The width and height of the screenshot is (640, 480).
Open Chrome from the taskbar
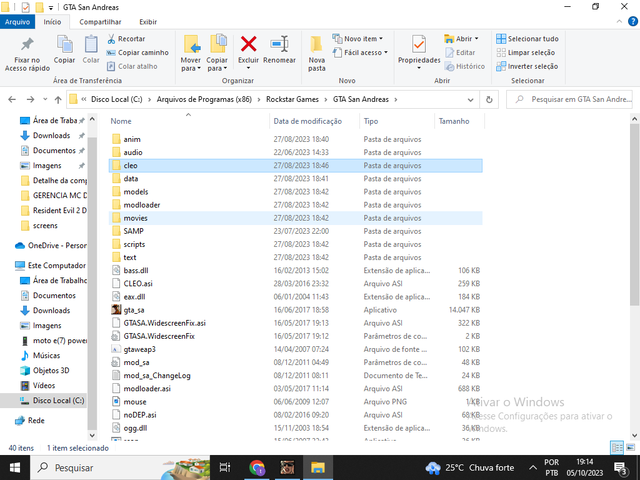(x=257, y=468)
